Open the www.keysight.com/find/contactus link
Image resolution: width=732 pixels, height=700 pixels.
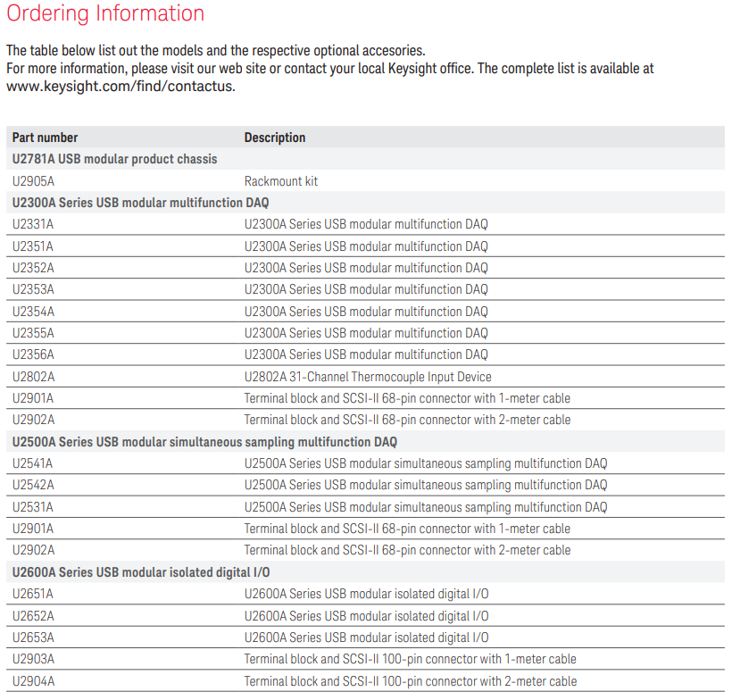tap(121, 87)
